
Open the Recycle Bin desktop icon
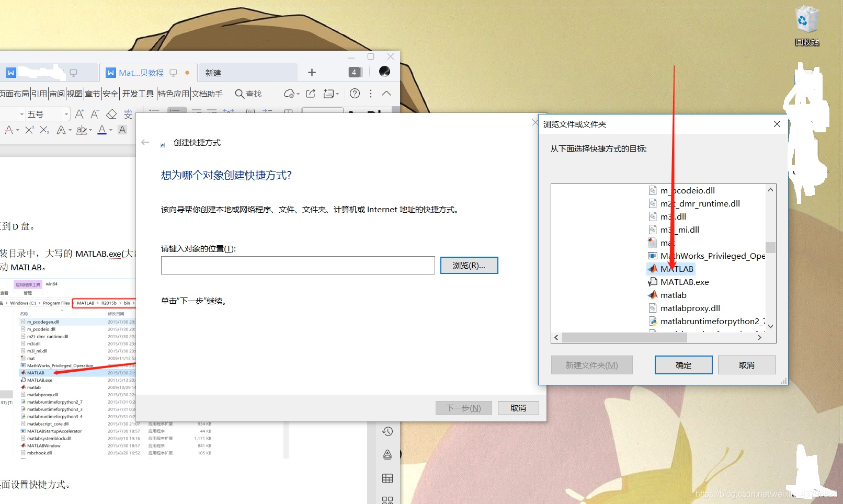click(x=807, y=26)
